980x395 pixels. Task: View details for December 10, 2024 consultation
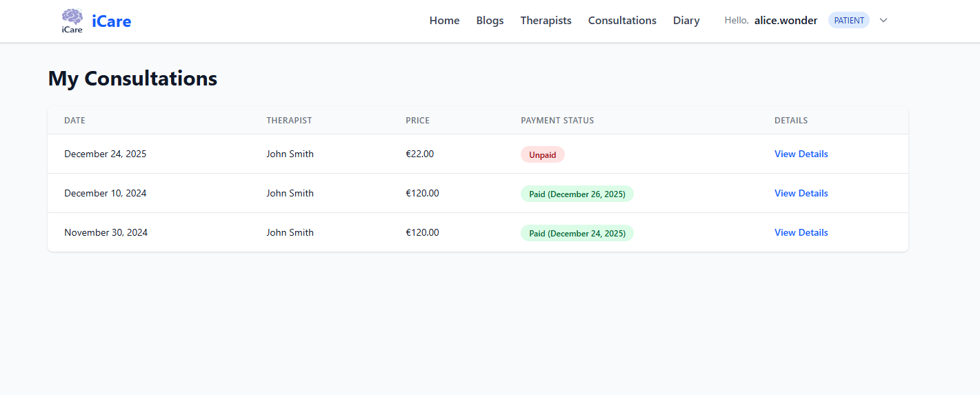click(x=801, y=193)
